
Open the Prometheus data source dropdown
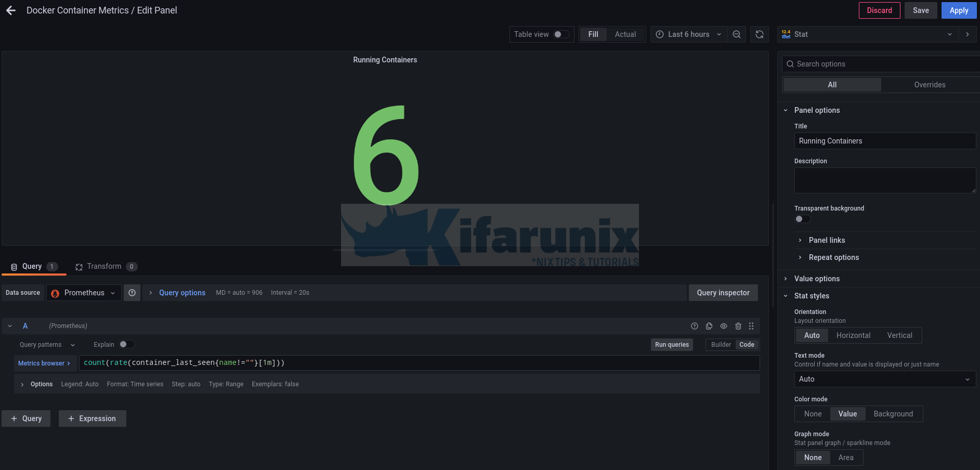tap(84, 293)
